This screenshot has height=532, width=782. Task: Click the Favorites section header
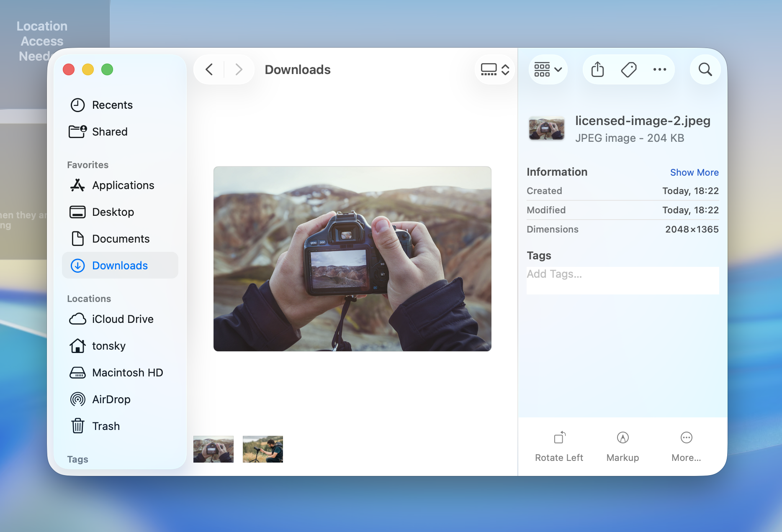coord(87,165)
